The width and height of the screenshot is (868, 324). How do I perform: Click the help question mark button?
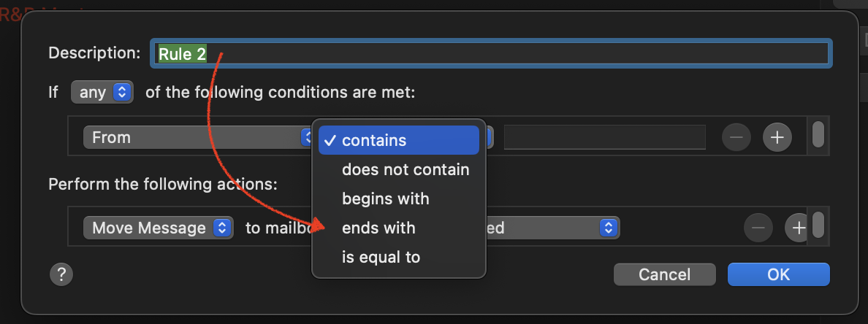61,274
